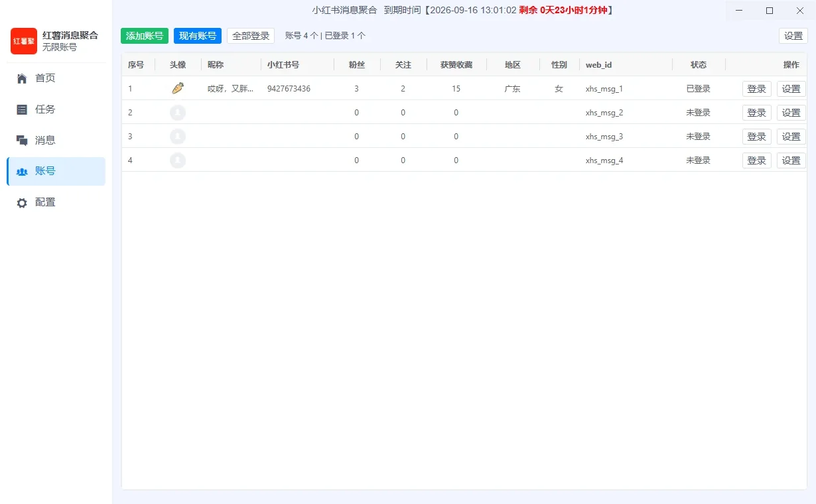Viewport: 816px width, 504px height.
Task: Click the red 剩余 0天23小时1分钟 text
Action: click(x=564, y=10)
